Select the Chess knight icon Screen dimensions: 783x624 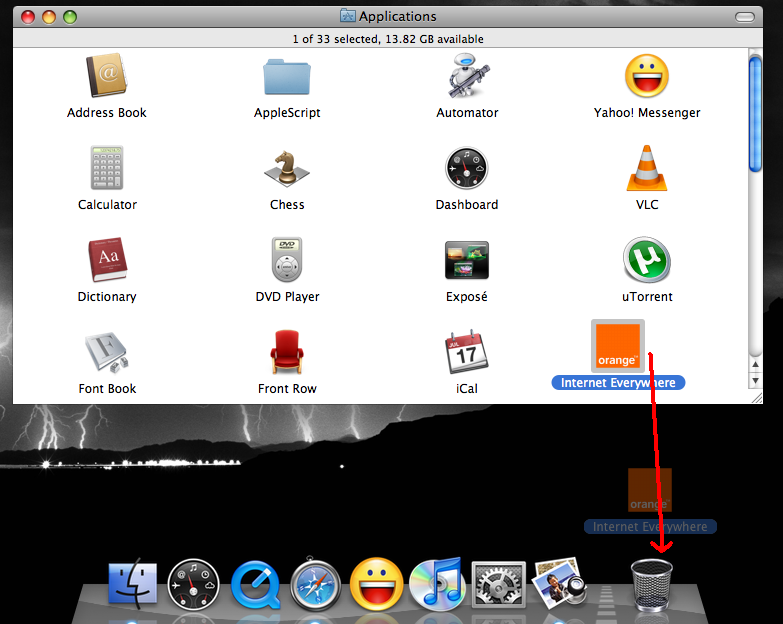coord(287,169)
